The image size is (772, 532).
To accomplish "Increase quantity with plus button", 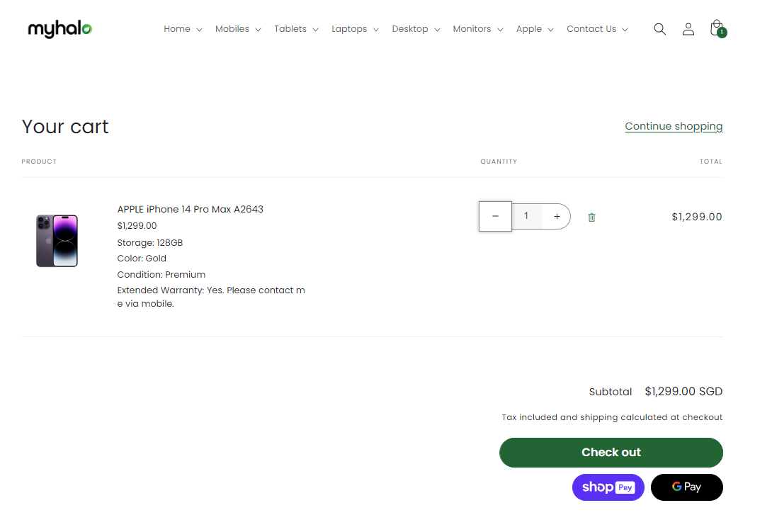I will 557,216.
